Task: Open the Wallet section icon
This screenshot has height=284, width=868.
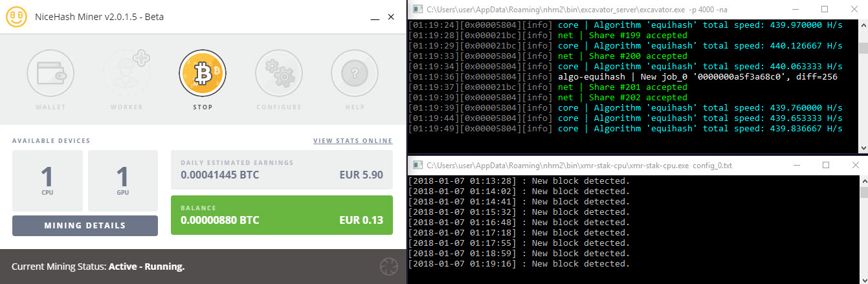Action: coord(50,74)
